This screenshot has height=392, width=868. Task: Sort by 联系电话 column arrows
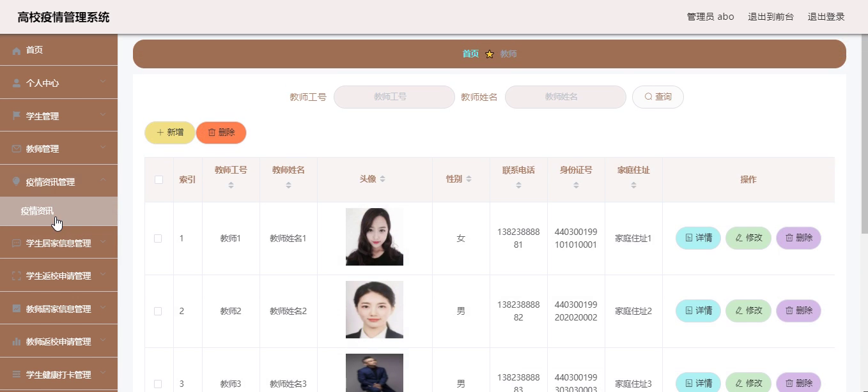pyautogui.click(x=518, y=185)
